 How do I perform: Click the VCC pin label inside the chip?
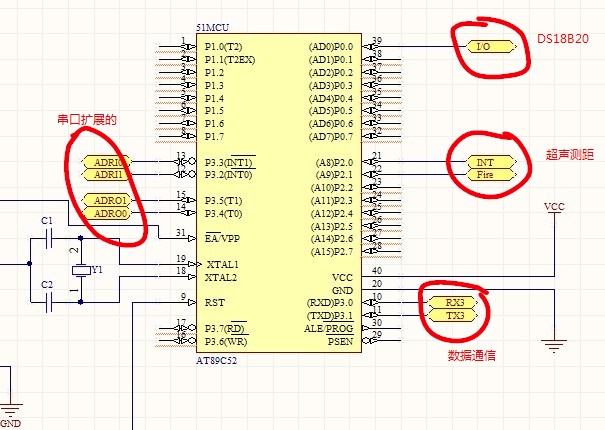click(342, 278)
